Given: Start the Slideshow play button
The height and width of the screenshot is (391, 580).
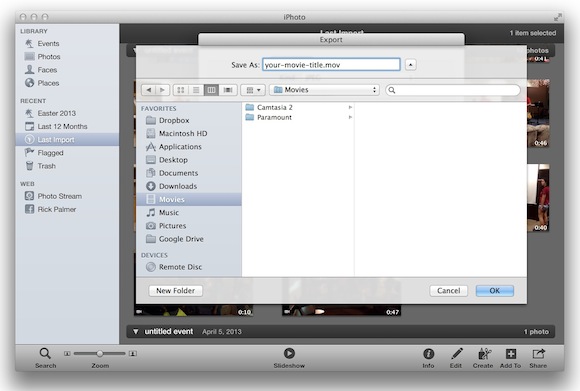Looking at the screenshot, I should [289, 353].
